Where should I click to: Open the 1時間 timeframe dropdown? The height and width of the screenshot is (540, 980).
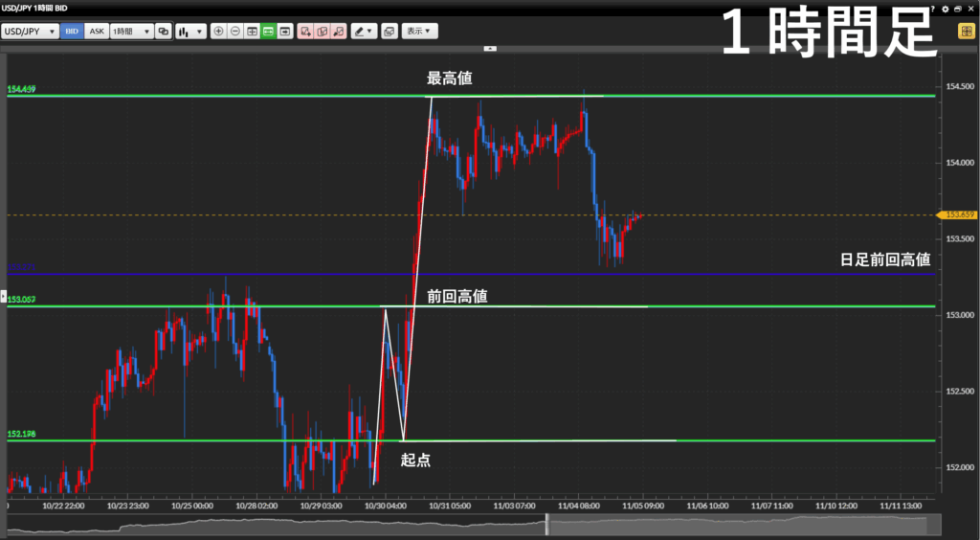131,31
